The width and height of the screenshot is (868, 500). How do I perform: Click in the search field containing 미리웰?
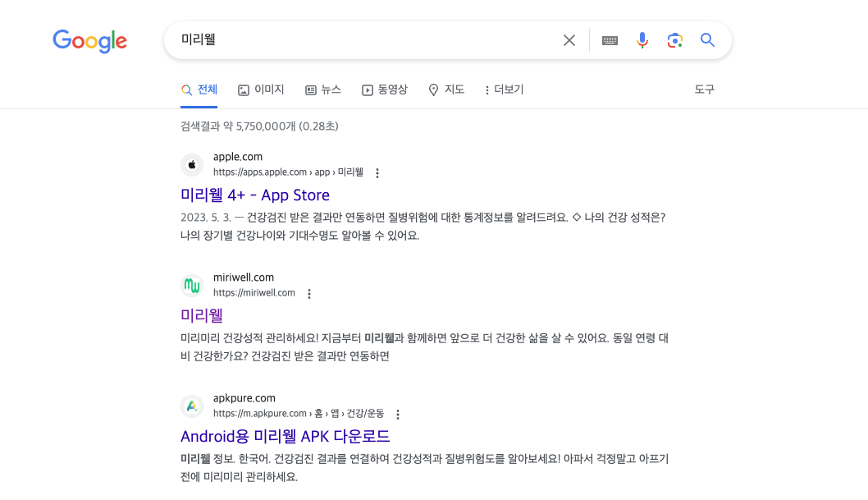(x=365, y=40)
